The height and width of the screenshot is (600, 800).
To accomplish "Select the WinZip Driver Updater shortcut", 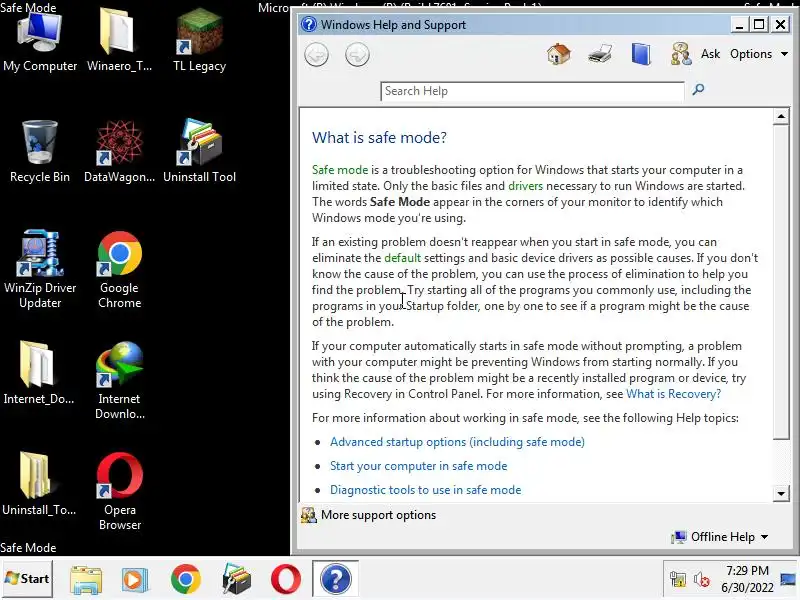I will point(40,269).
